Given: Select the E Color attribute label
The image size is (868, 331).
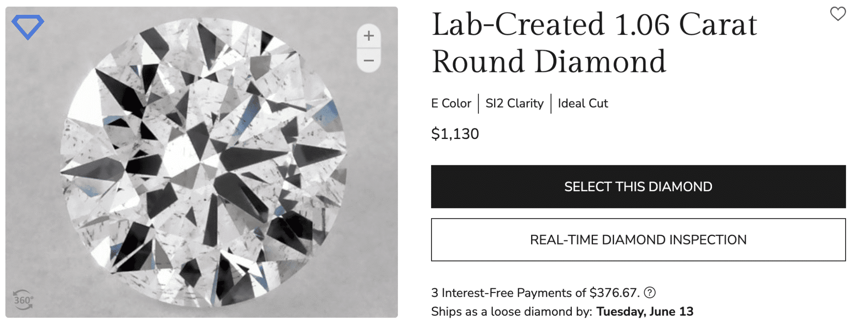Looking at the screenshot, I should pyautogui.click(x=451, y=103).
